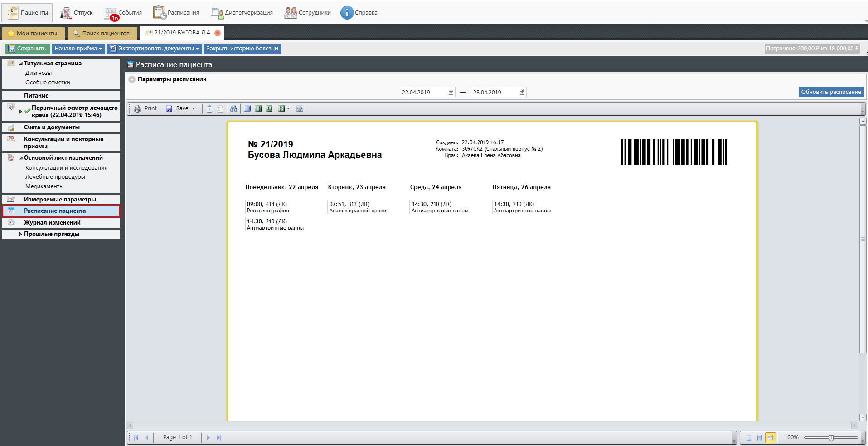Click the Print button in report toolbar
Viewport: 868px width, 446px height.
pyautogui.click(x=145, y=108)
